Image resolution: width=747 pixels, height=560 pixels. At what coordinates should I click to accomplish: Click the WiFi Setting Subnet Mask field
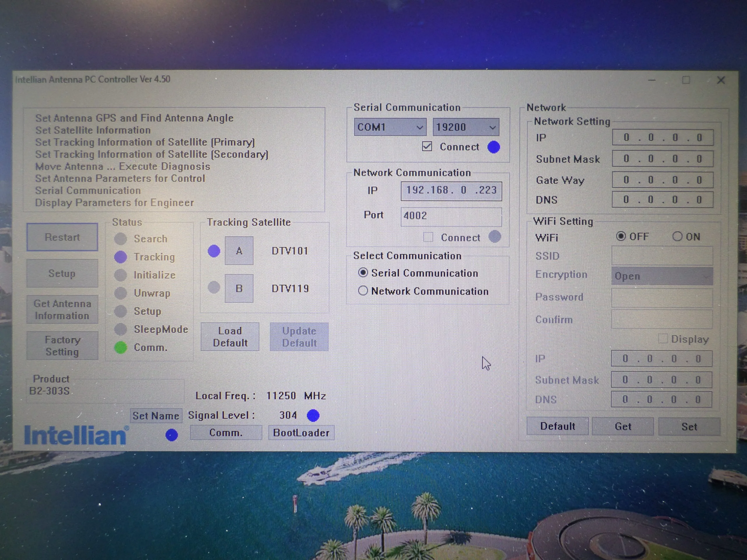662,380
